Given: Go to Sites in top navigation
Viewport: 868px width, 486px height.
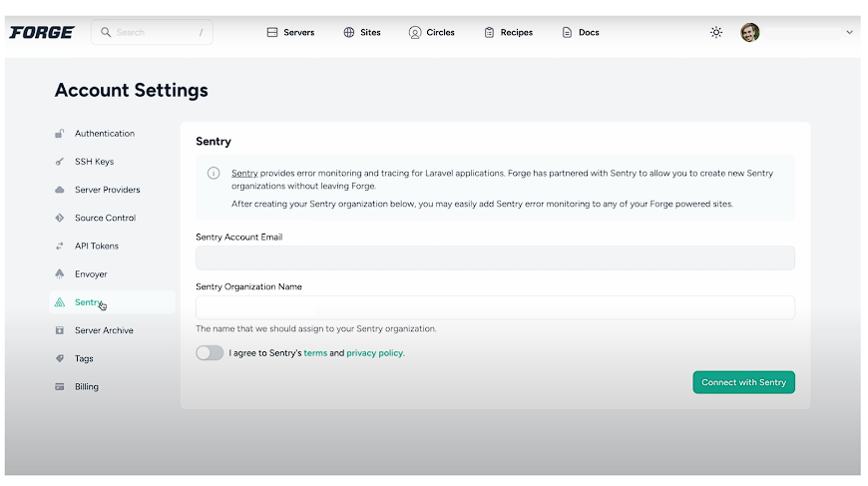Looking at the screenshot, I should (x=362, y=32).
